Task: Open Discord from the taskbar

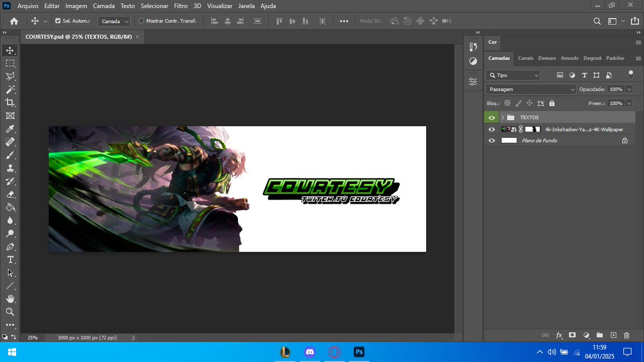Action: pos(309,352)
